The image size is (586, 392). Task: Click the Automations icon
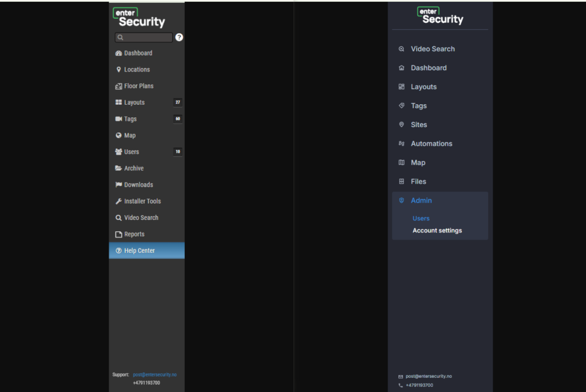pyautogui.click(x=401, y=144)
